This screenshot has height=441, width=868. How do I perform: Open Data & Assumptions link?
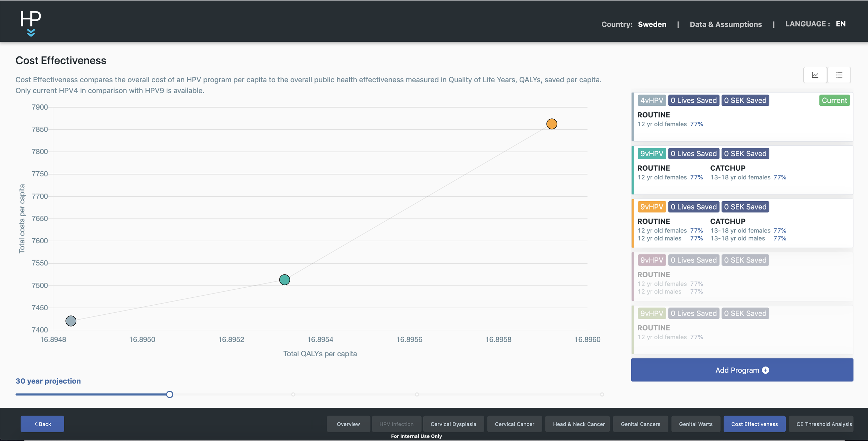726,24
